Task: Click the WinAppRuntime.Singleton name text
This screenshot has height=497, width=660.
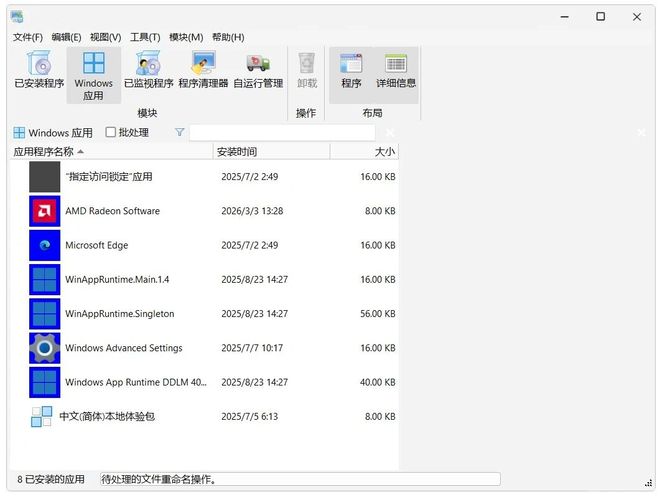Action: [x=120, y=314]
